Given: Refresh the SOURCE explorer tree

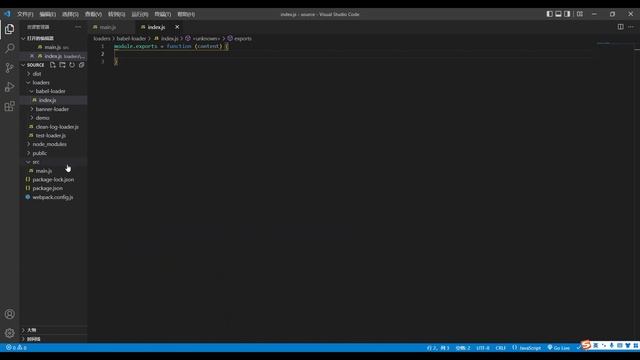Looking at the screenshot, I should (72, 65).
